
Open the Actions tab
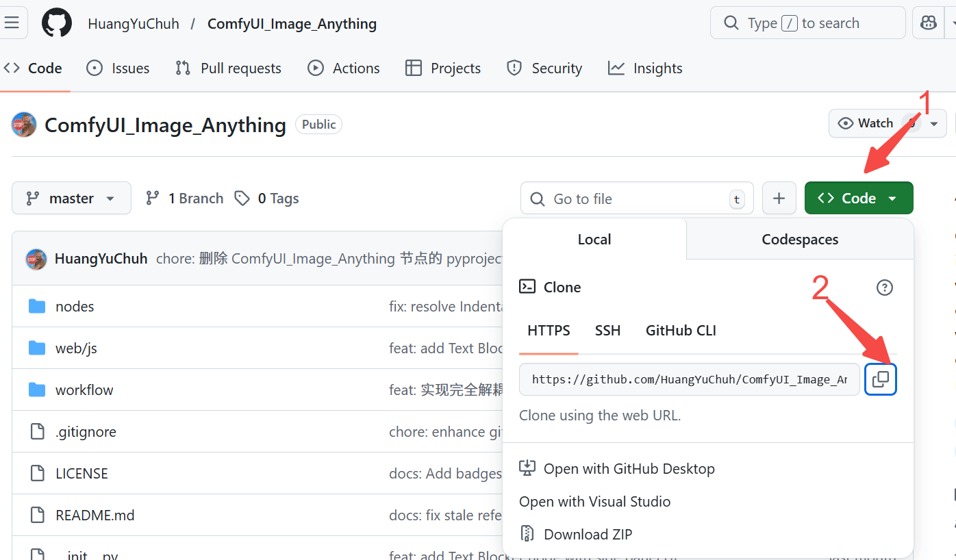point(343,68)
